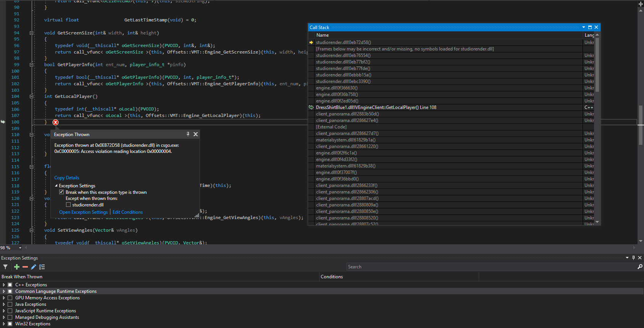This screenshot has width=644, height=328.
Task: Click the search magnifier icon in Exception Settings
Action: click(x=640, y=267)
